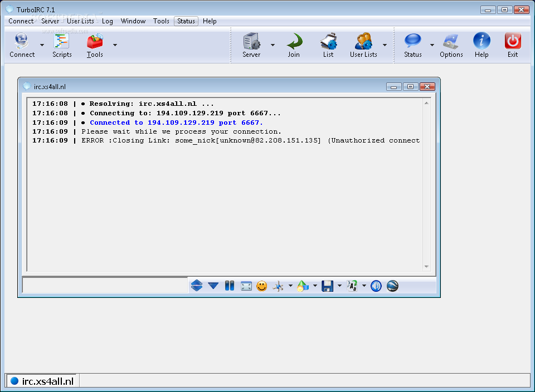The image size is (535, 392).
Task: Open the User Lists menu
Action: point(80,21)
